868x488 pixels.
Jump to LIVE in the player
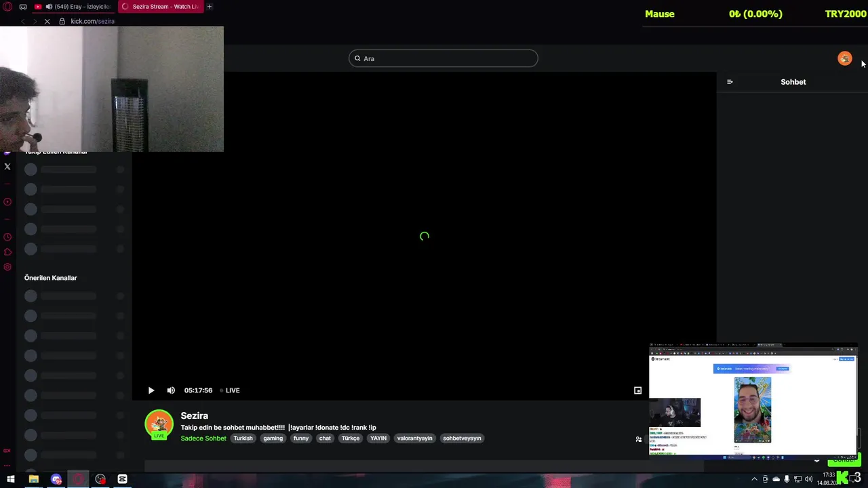pyautogui.click(x=230, y=390)
